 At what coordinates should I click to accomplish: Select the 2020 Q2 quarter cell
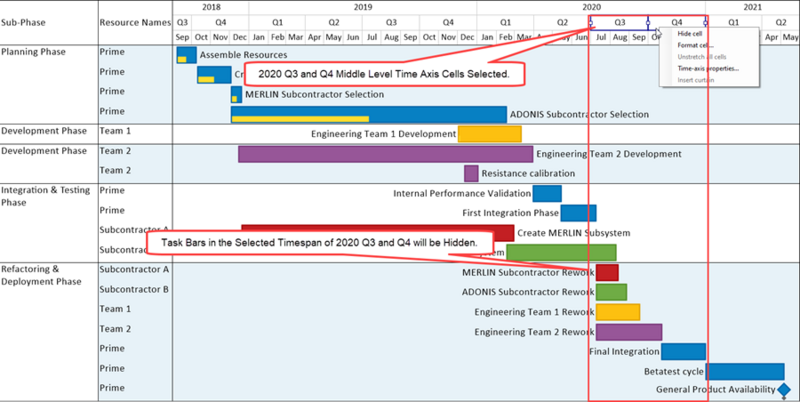[x=562, y=22]
